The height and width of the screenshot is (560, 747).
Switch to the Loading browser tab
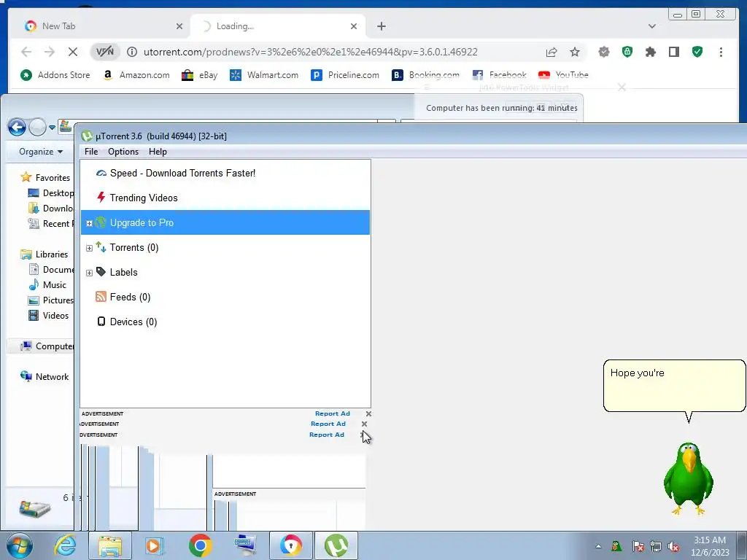(x=278, y=26)
